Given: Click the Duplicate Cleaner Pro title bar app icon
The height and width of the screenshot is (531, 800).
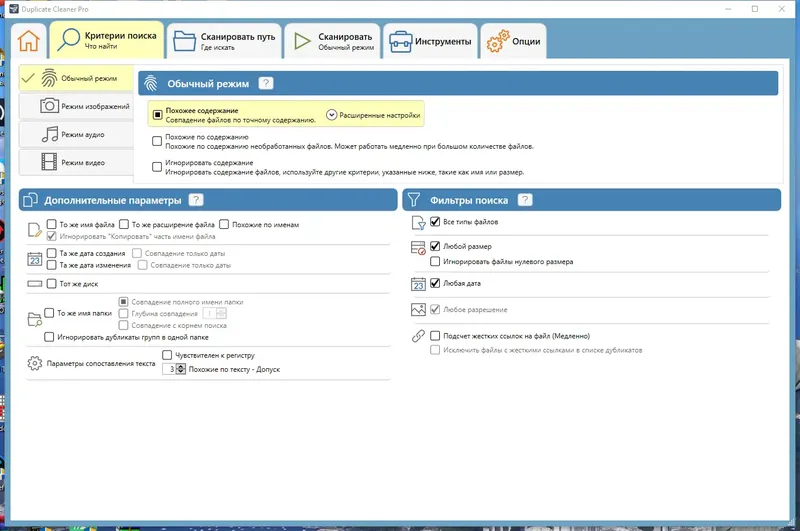Looking at the screenshot, I should tap(14, 9).
